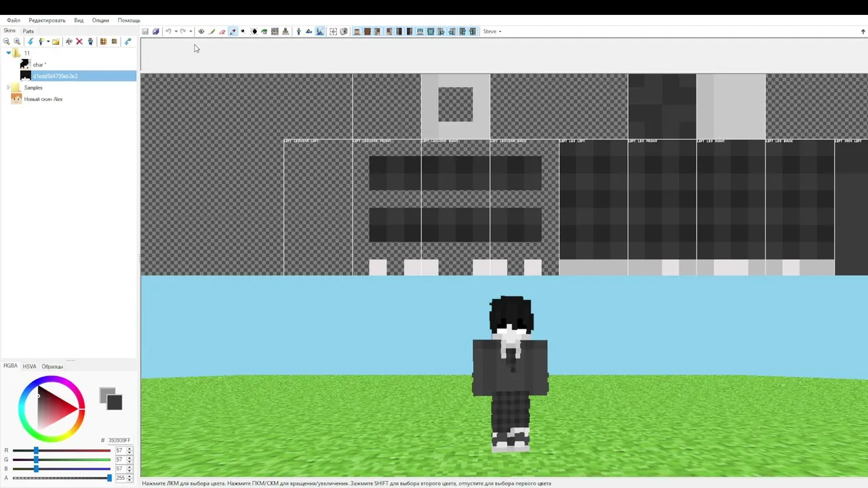This screenshot has height=488, width=868.
Task: Collapse the folder named 11
Action: pyautogui.click(x=8, y=53)
